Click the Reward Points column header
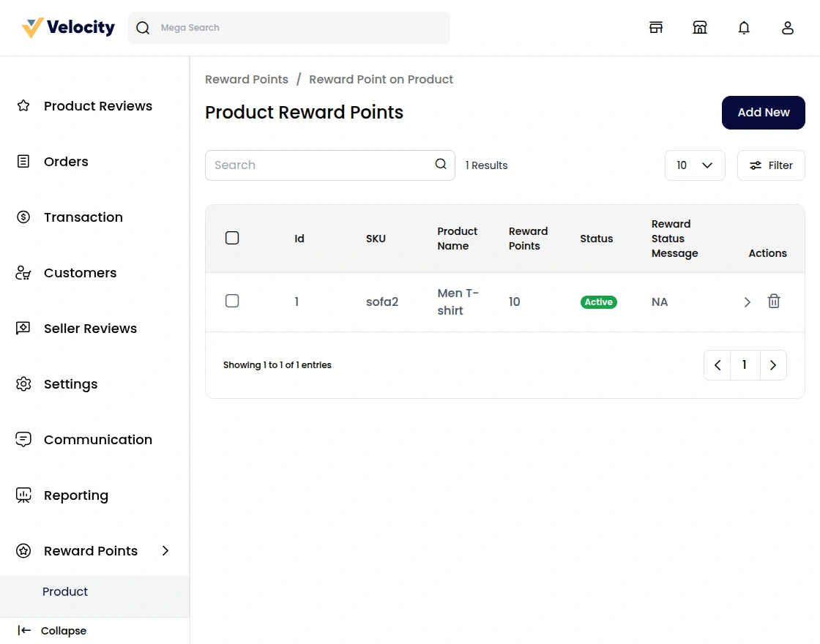The image size is (820, 644). (x=528, y=239)
